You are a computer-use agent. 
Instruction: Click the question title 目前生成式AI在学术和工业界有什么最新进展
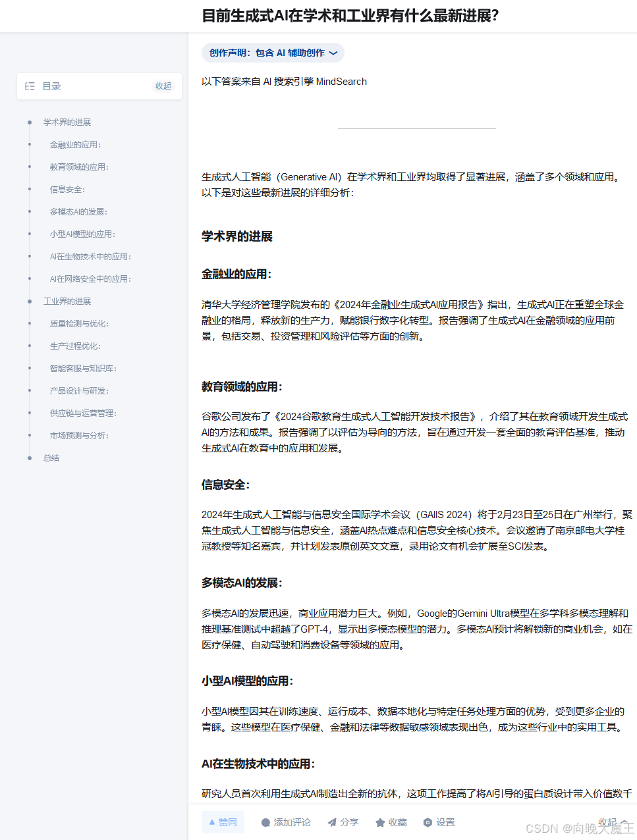tap(350, 16)
